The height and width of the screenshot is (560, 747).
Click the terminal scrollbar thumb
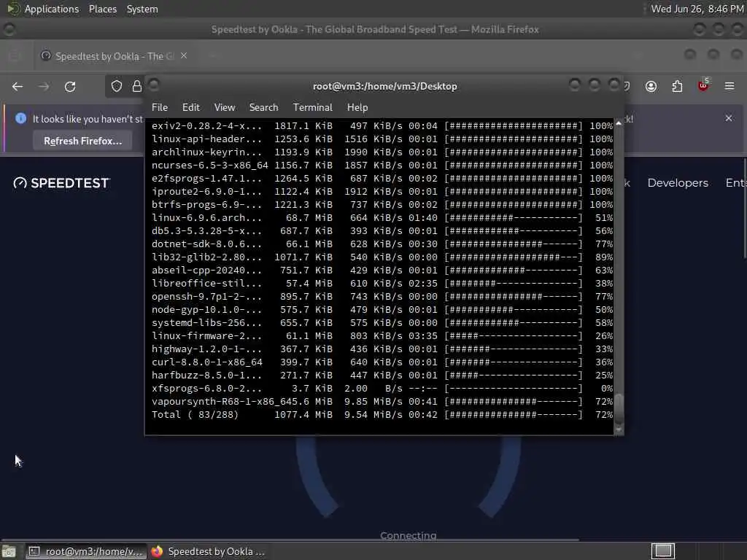(x=619, y=408)
